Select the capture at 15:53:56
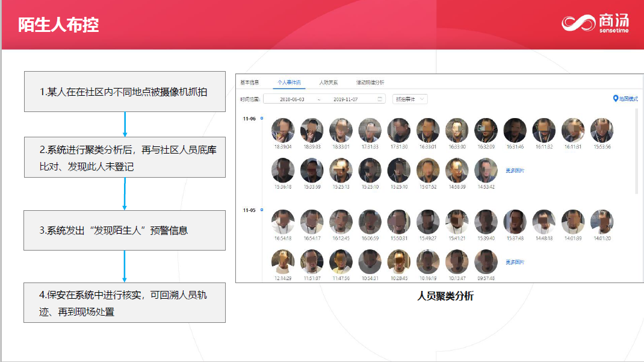The image size is (644, 362). click(x=602, y=130)
